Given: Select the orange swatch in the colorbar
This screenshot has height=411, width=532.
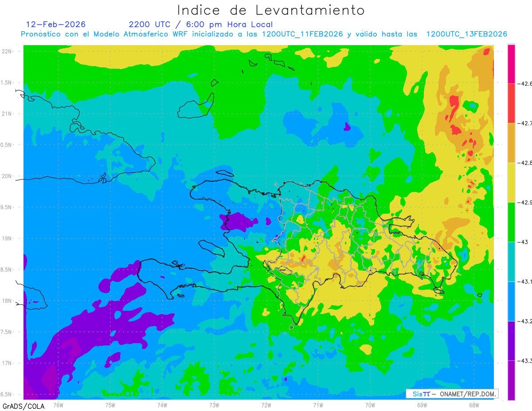Looking at the screenshot, I should click(x=511, y=143).
